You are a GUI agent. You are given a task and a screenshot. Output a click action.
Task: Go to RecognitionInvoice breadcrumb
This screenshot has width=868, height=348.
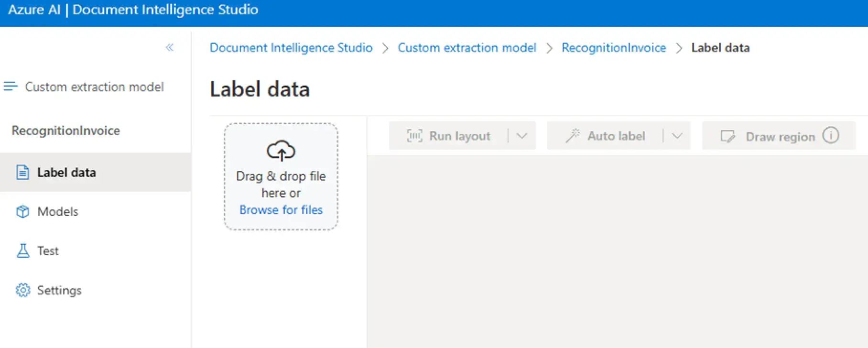pos(614,48)
